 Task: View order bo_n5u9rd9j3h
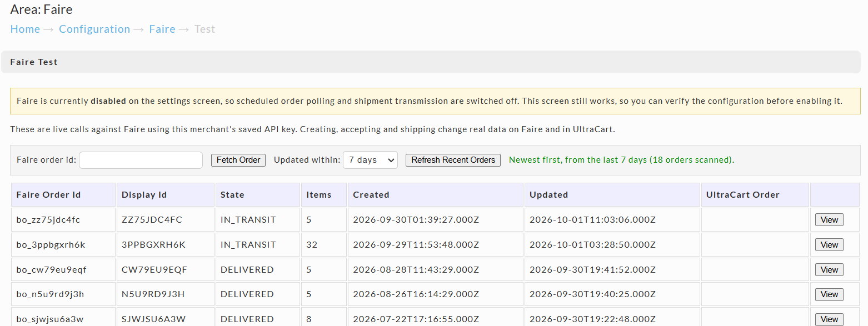point(829,294)
